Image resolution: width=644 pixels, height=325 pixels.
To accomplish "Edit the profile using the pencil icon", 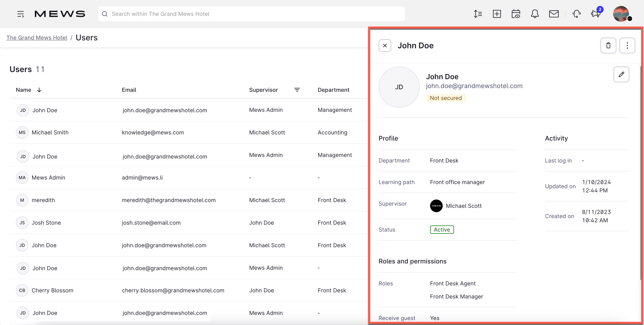I will tap(621, 74).
